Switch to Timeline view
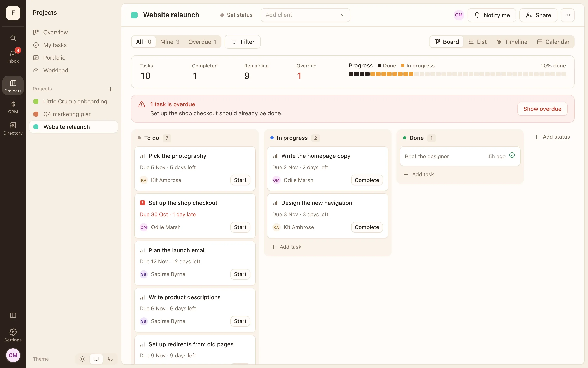Image resolution: width=588 pixels, height=368 pixels. pyautogui.click(x=511, y=42)
